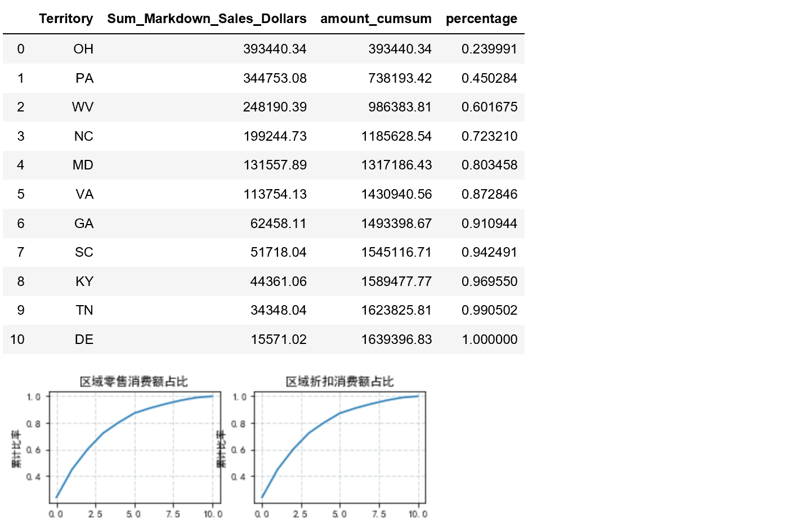The height and width of the screenshot is (532, 801).
Task: Click the Sum_Markdown_Sales_Dollars column header
Action: tap(207, 19)
